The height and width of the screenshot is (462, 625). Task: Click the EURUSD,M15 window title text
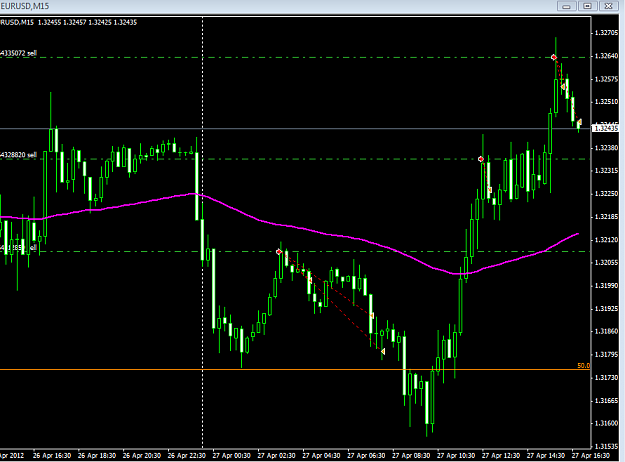[x=25, y=6]
